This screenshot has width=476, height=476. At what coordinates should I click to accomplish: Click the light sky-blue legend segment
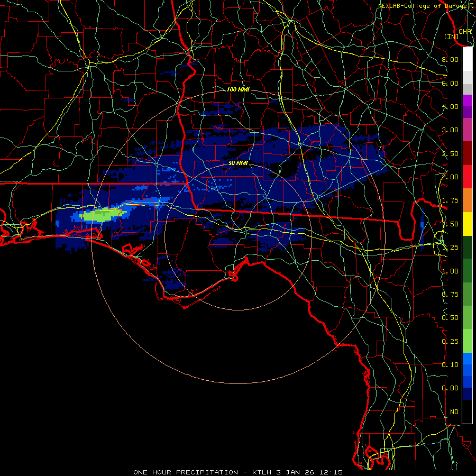[x=467, y=359]
